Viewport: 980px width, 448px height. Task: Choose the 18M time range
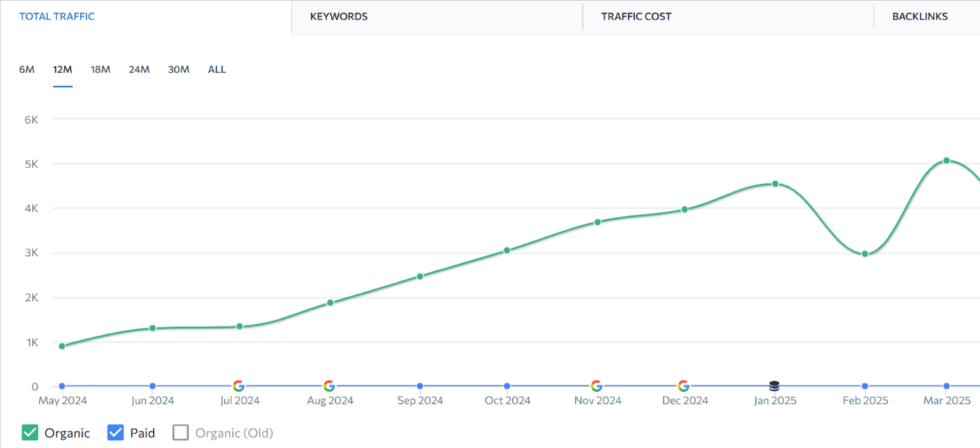(x=100, y=70)
